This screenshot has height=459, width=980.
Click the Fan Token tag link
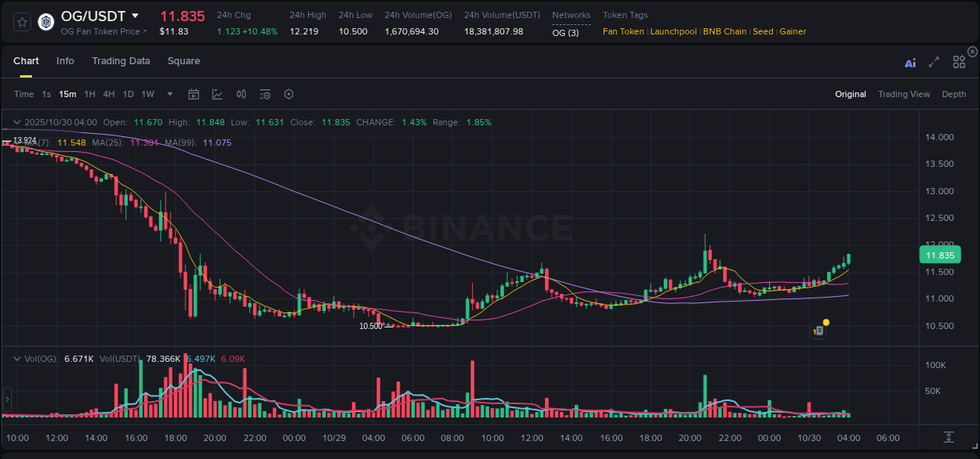coord(623,31)
